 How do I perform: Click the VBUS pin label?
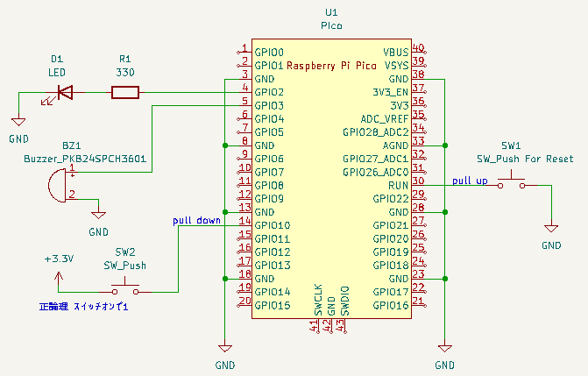click(x=396, y=53)
